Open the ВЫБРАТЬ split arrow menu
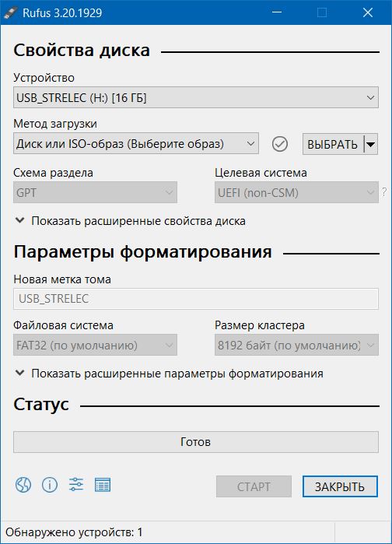392x544 pixels. (370, 144)
